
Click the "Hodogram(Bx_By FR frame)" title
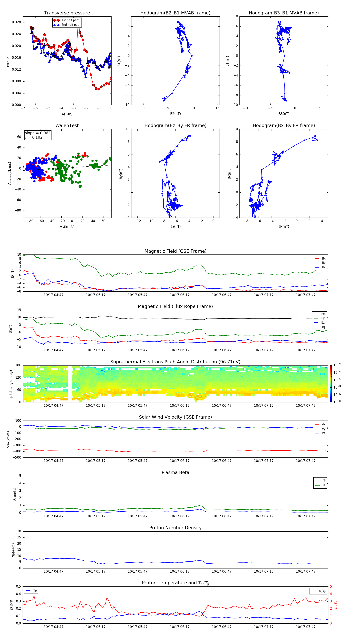(x=284, y=125)
